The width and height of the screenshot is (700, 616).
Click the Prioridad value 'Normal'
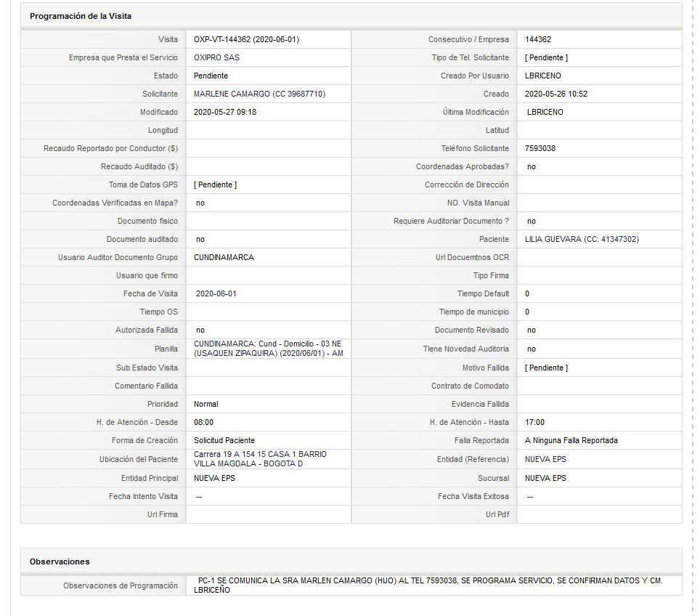click(x=205, y=405)
